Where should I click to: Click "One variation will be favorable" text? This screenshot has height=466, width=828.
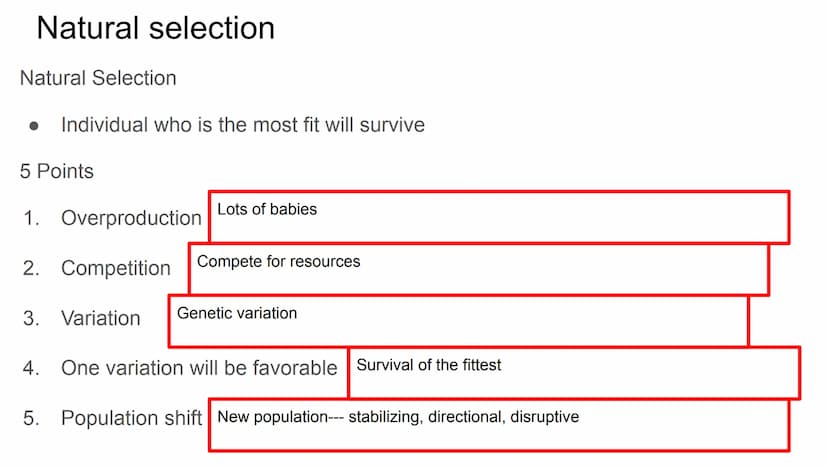[199, 368]
